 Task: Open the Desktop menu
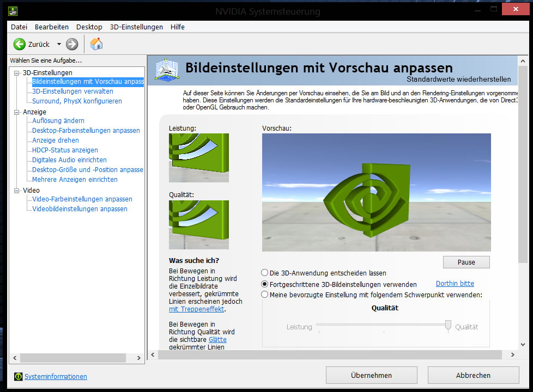(x=89, y=27)
